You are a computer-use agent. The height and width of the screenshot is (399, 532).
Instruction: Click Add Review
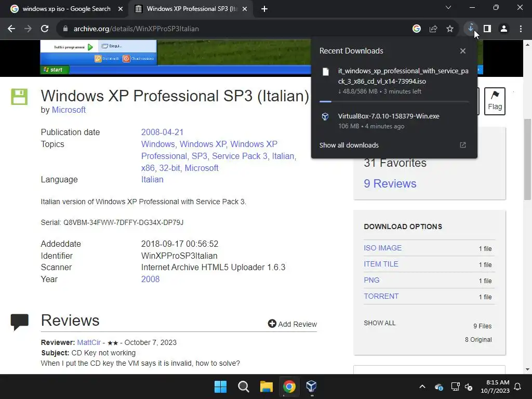(292, 324)
